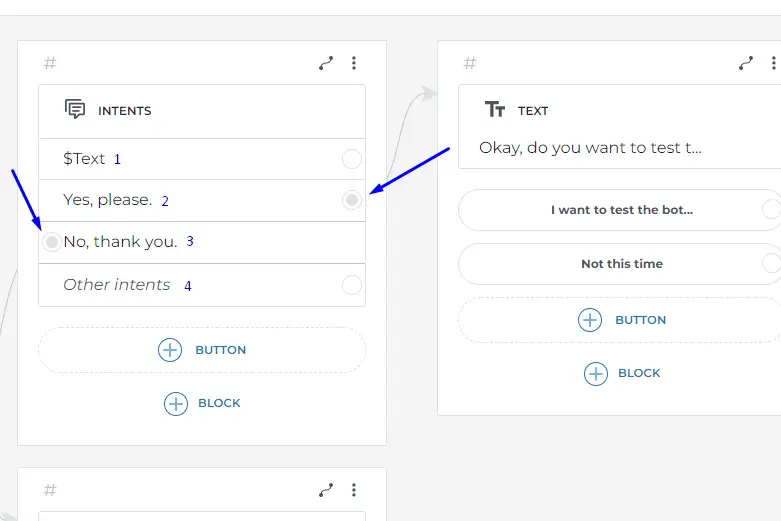Open three-dot menu on Text card
This screenshot has width=781, height=521.
tap(774, 63)
